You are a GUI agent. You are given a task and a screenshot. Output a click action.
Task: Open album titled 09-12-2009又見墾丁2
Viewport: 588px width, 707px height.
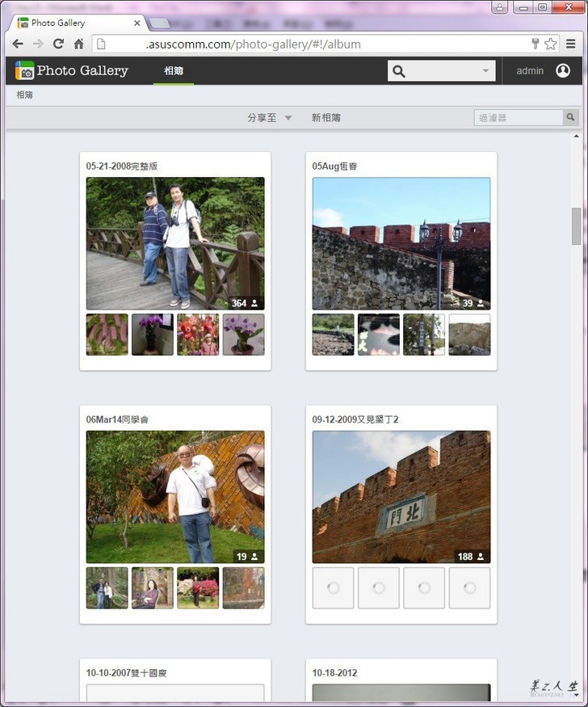pyautogui.click(x=355, y=419)
